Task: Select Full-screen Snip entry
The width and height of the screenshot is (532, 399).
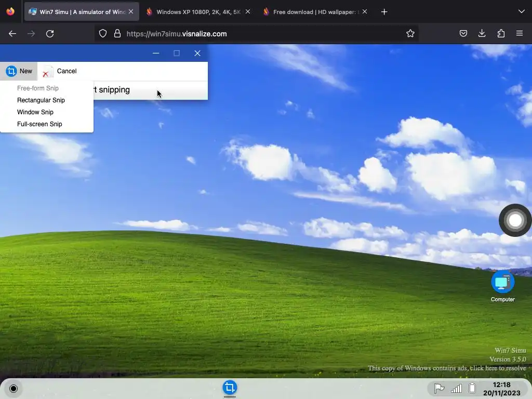Action: tap(39, 124)
